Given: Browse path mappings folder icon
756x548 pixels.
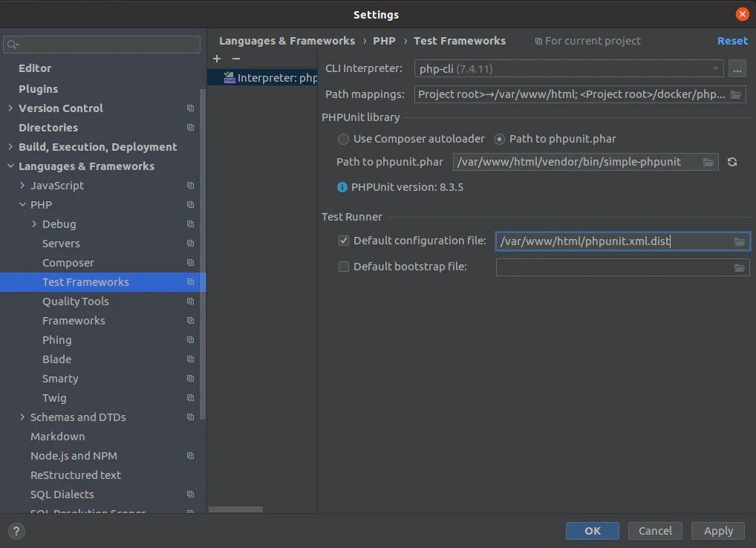Looking at the screenshot, I should [736, 94].
